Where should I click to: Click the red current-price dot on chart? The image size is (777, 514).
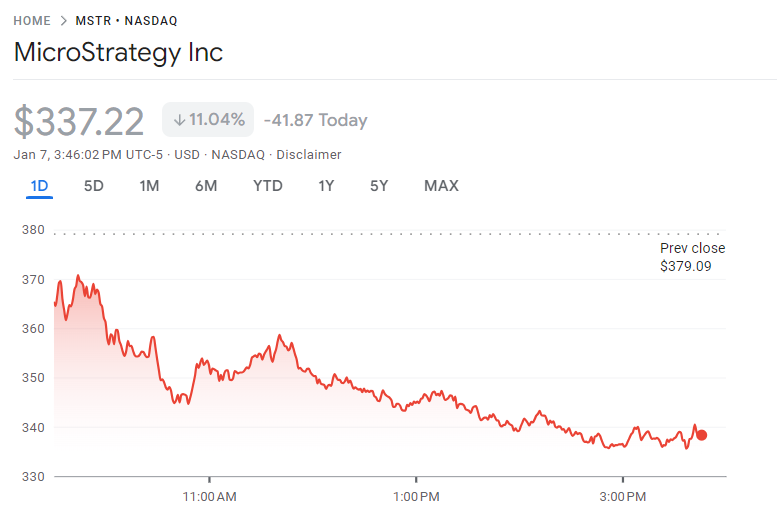click(x=701, y=435)
